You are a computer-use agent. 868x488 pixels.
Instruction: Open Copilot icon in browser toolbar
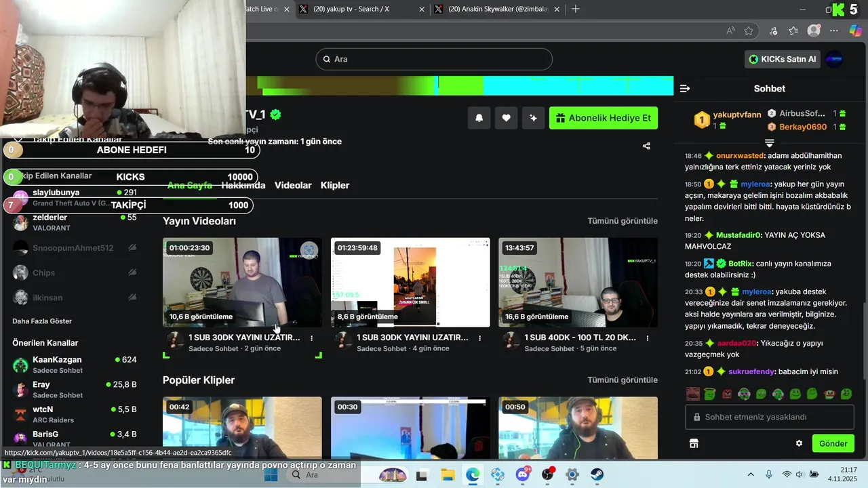(x=854, y=30)
